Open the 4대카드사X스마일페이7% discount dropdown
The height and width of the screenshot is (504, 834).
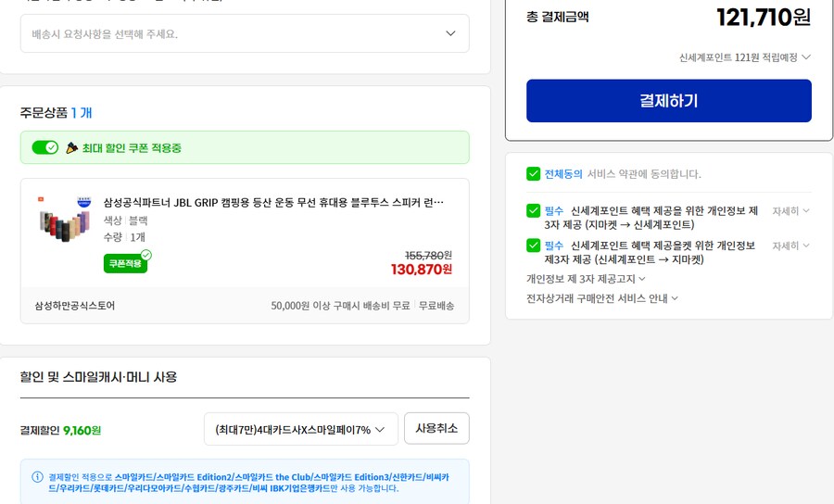coord(301,429)
